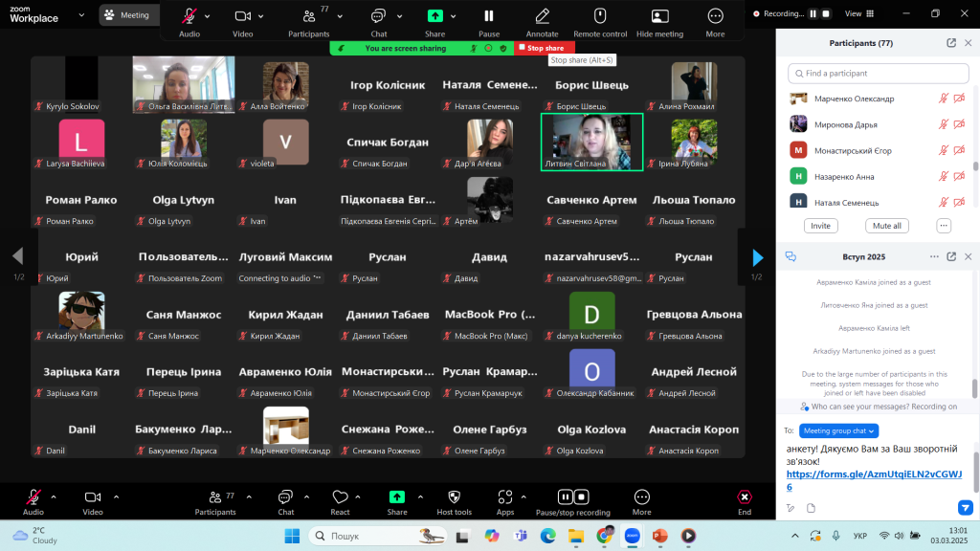Click the Mute all button
Screen dimensions: 980x551
click(887, 226)
